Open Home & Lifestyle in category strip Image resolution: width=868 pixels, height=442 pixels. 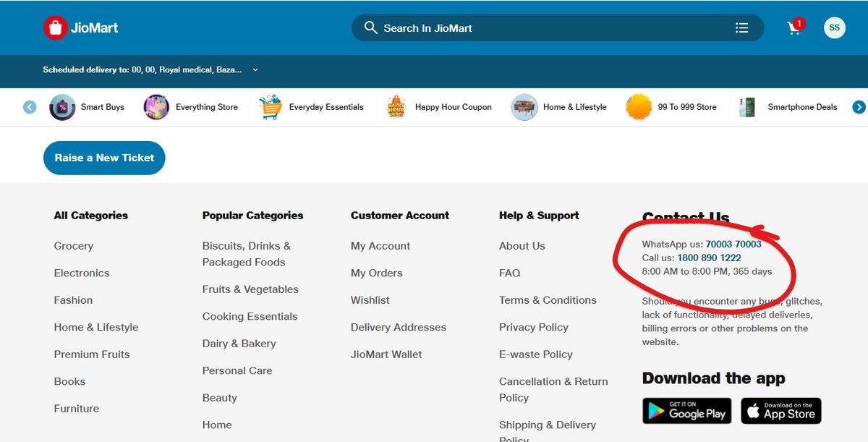(x=575, y=107)
